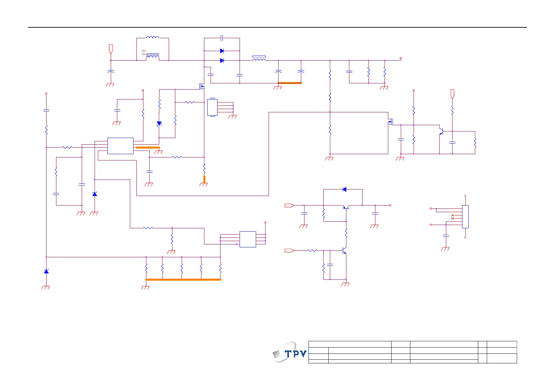Select the upper of the two parallel blue diodes

(x=222, y=51)
